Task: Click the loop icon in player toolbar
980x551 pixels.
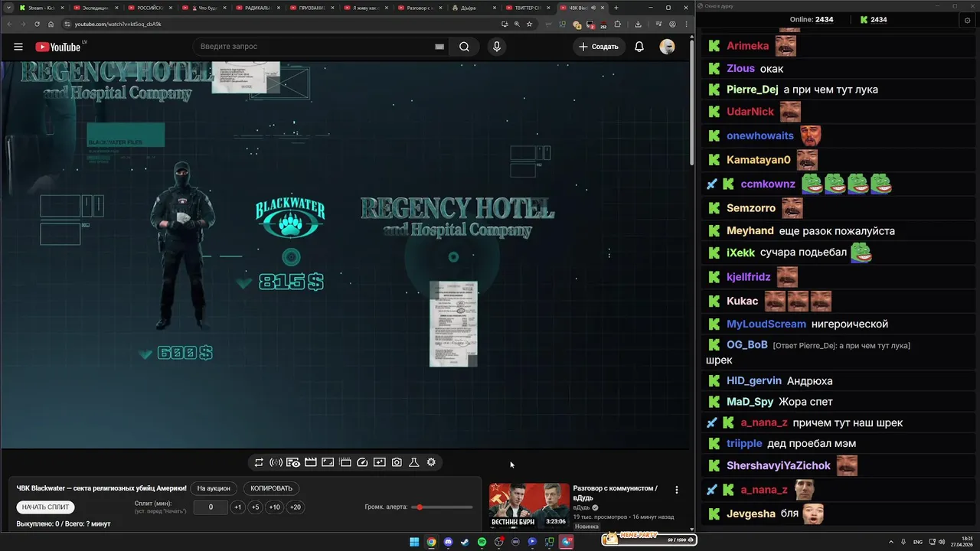Action: tap(259, 462)
